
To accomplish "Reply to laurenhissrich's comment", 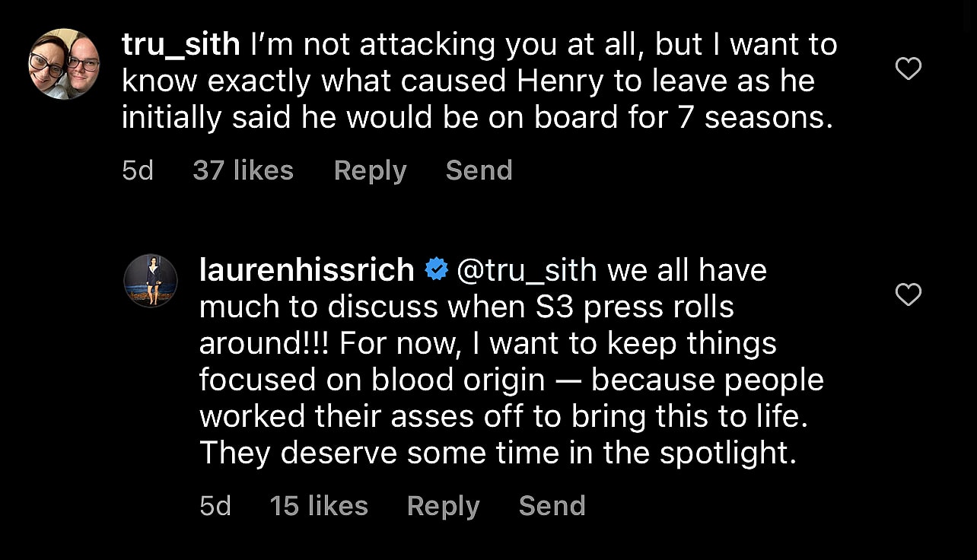I will pos(443,505).
